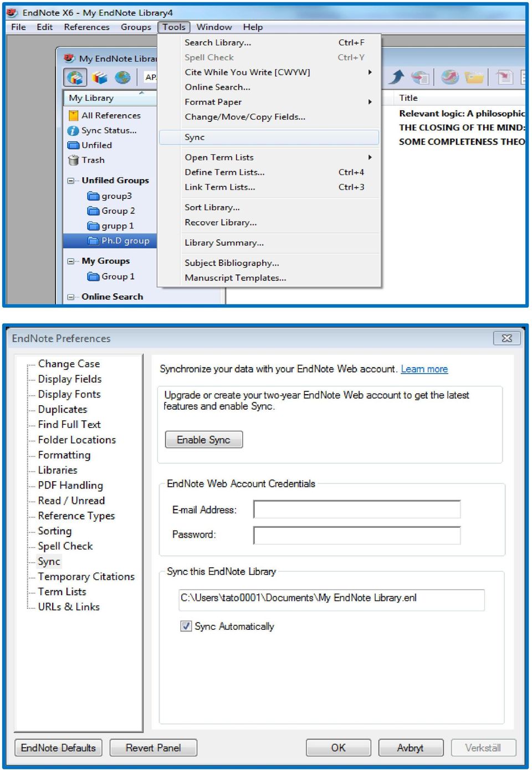Select Reference Types preferences item
532x770 pixels.
click(x=76, y=516)
